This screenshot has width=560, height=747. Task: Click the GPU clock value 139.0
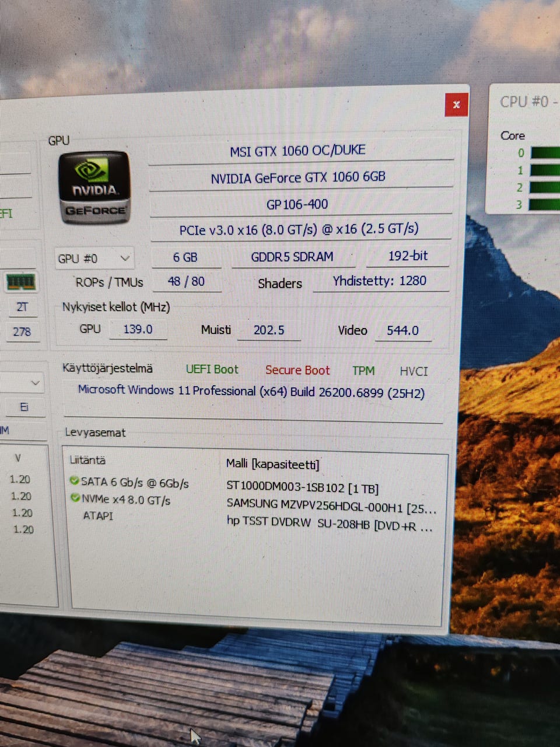138,330
